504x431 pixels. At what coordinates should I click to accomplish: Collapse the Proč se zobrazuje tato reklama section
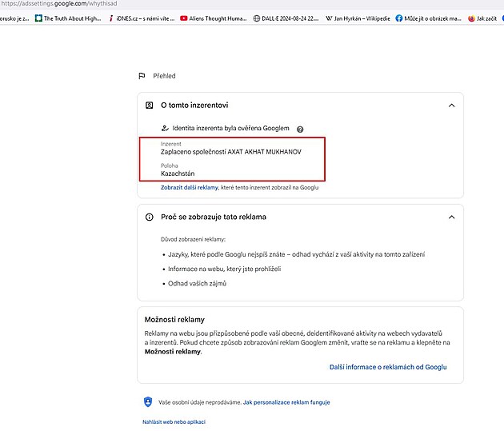(452, 217)
